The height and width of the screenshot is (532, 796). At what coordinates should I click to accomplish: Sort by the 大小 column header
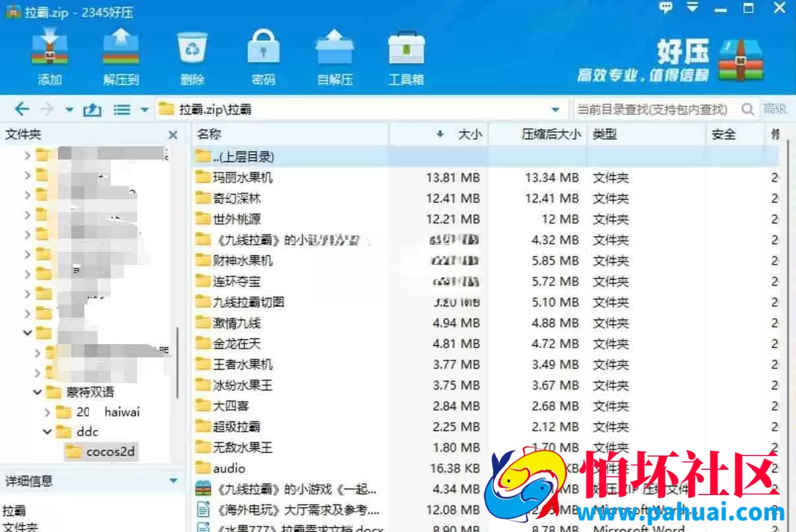(x=439, y=134)
